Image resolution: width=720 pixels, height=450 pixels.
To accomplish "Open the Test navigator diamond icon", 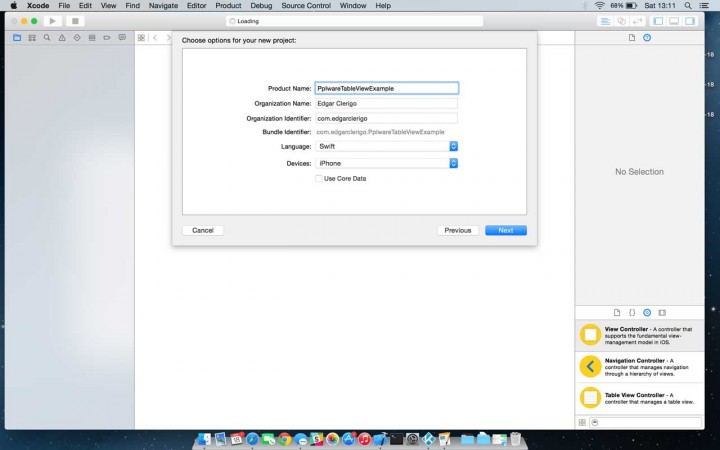I will tap(77, 38).
